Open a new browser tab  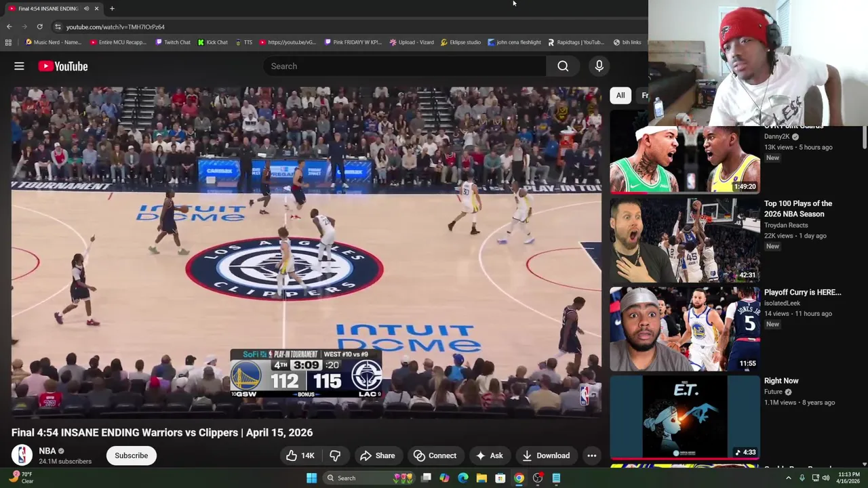coord(112,8)
